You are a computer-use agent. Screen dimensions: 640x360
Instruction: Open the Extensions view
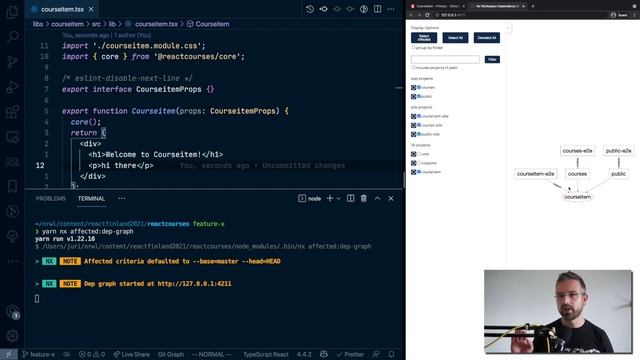coord(12,112)
